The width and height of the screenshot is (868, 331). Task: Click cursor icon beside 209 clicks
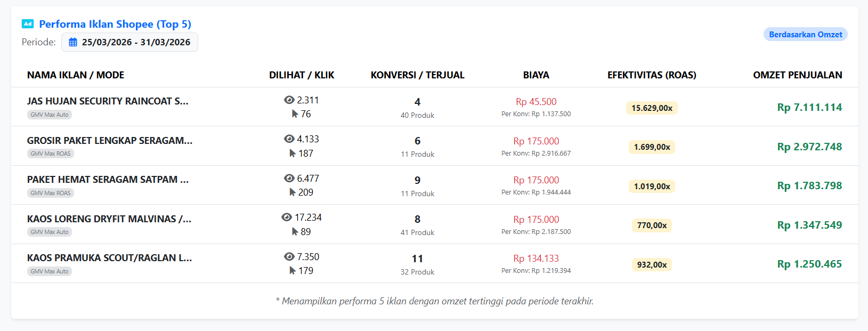(x=292, y=192)
